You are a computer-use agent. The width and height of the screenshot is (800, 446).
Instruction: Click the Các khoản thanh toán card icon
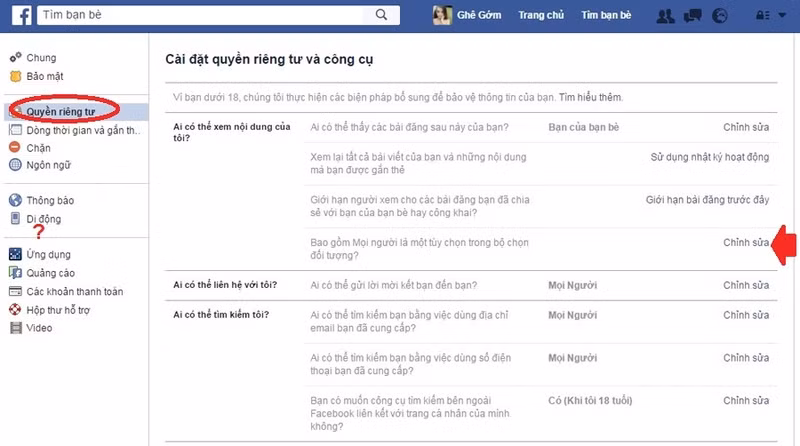[15, 291]
